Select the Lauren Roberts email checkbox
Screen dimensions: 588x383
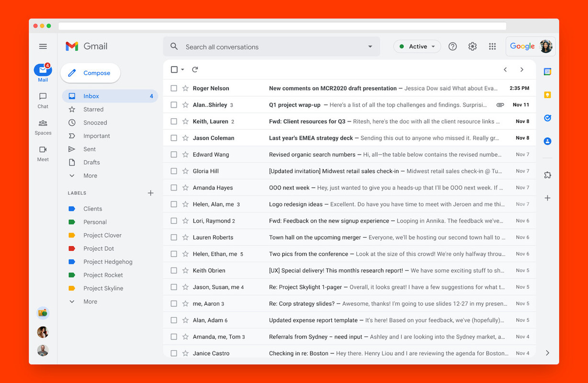(174, 237)
